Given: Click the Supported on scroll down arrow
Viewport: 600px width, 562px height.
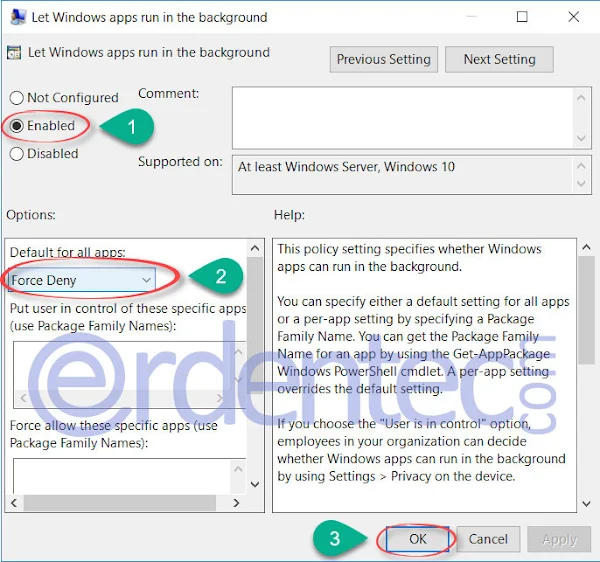Looking at the screenshot, I should [581, 184].
